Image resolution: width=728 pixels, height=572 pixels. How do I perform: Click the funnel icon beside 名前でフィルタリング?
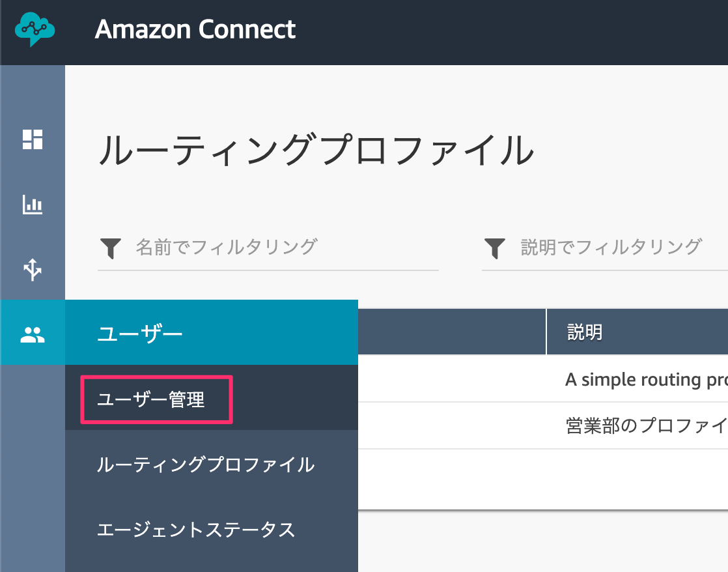point(111,248)
